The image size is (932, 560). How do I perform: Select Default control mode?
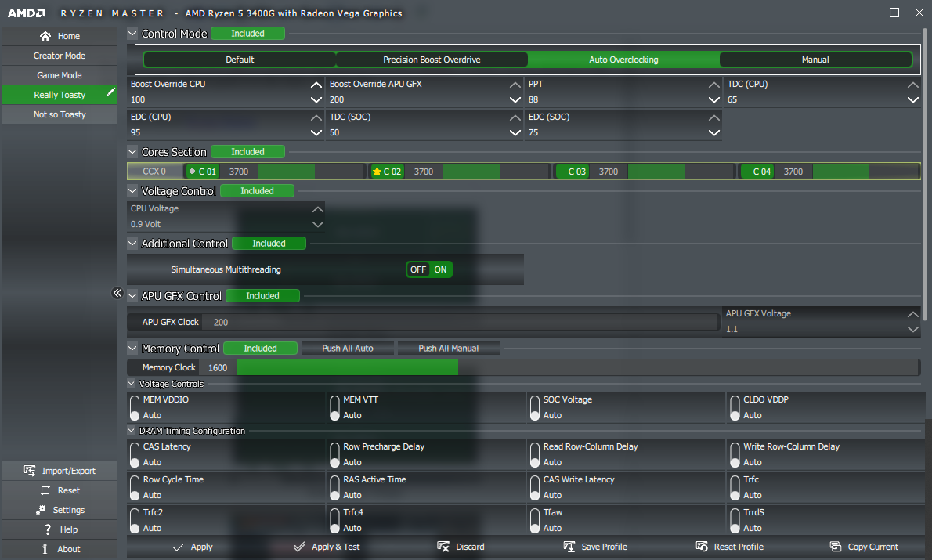click(240, 60)
